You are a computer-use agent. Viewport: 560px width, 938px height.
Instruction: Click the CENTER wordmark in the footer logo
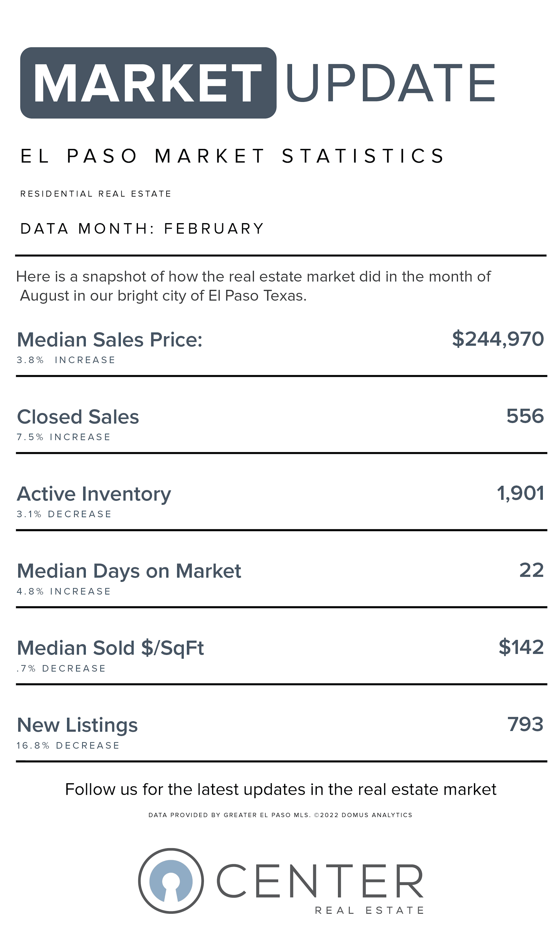(320, 881)
